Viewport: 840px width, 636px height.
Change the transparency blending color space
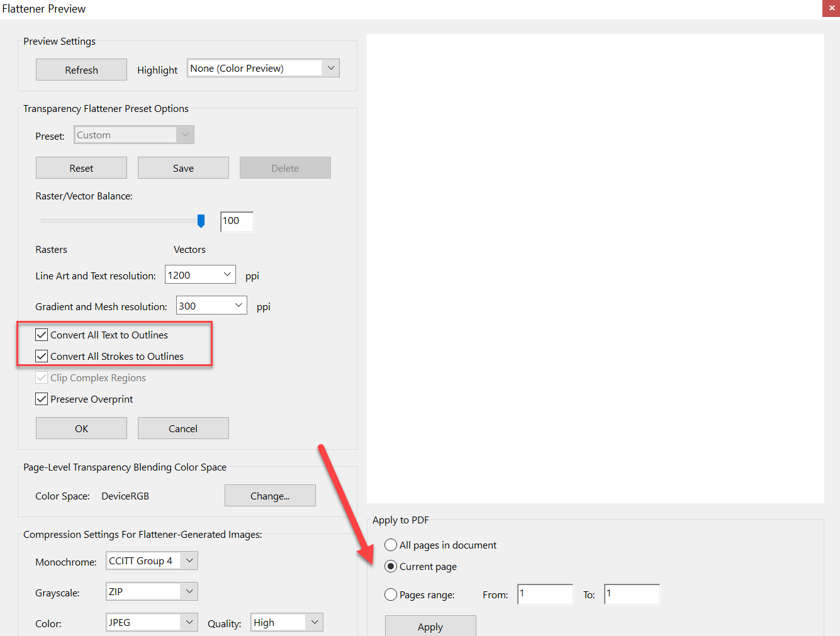(x=270, y=496)
